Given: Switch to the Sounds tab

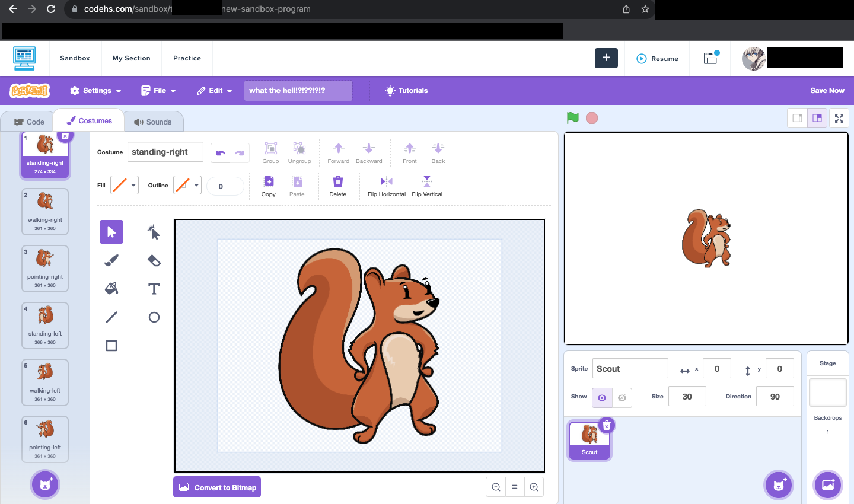Looking at the screenshot, I should coord(153,122).
